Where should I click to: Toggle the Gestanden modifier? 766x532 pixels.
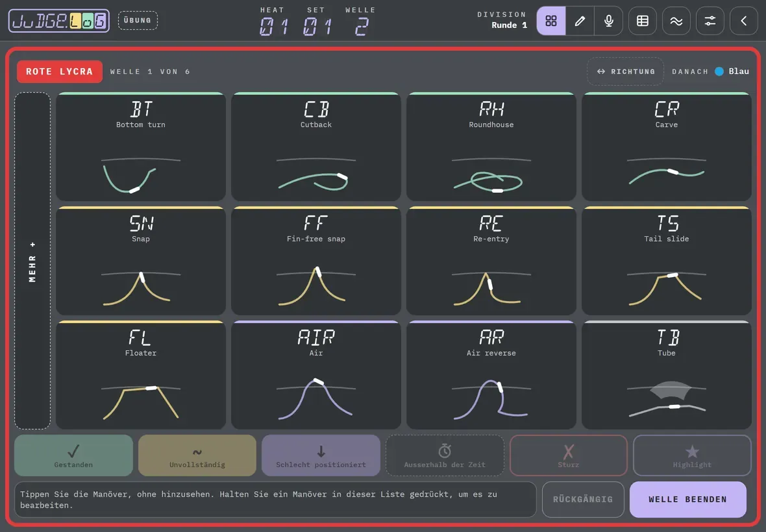point(73,455)
